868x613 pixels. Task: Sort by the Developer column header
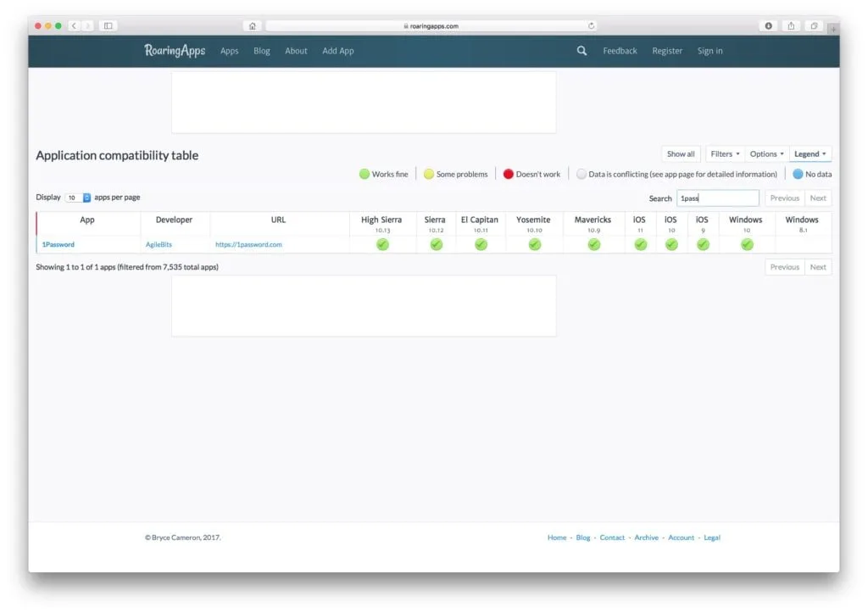pos(175,224)
